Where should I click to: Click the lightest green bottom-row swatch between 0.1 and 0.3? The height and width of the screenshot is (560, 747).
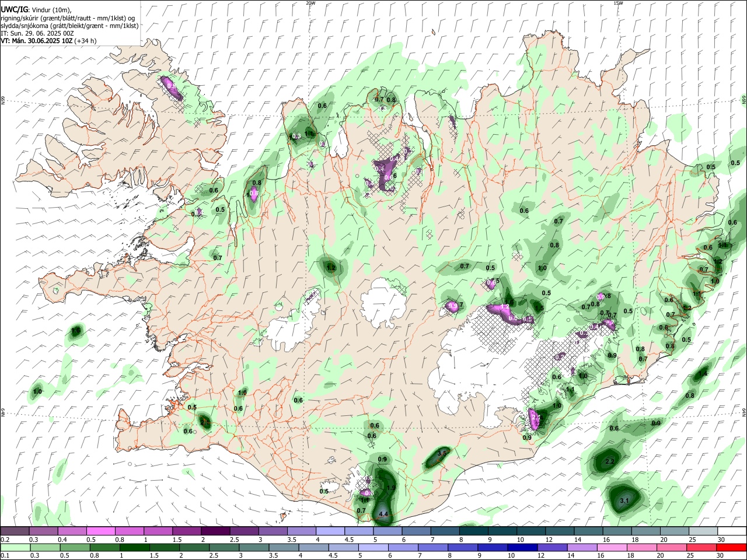coord(16,547)
